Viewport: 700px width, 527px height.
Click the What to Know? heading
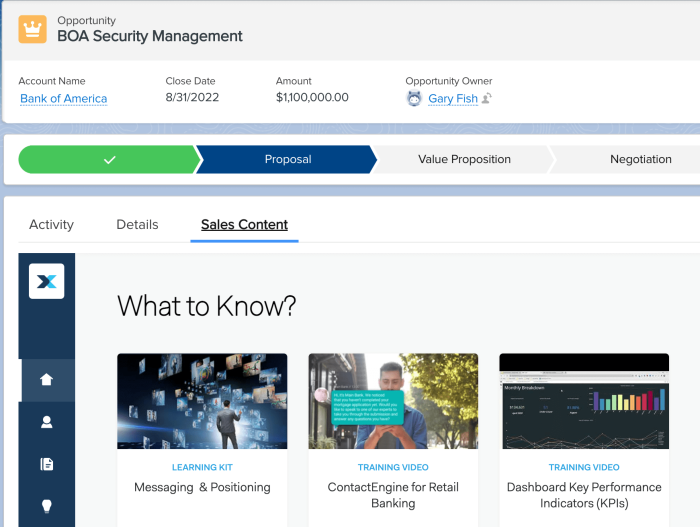207,306
